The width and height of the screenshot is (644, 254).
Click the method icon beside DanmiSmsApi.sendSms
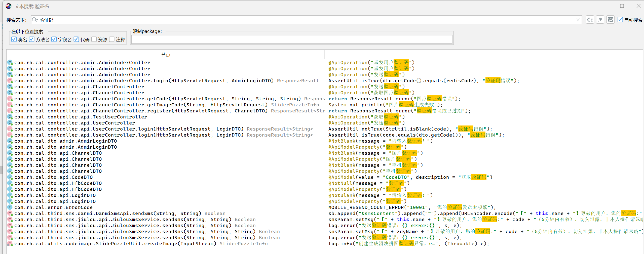coord(10,214)
